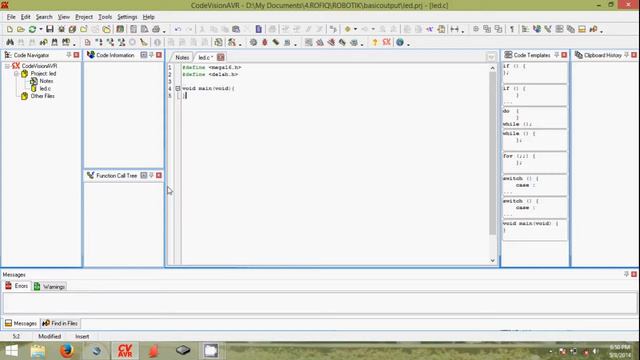640x360 pixels.
Task: Click the editor scroll down arrow
Action: (493, 260)
